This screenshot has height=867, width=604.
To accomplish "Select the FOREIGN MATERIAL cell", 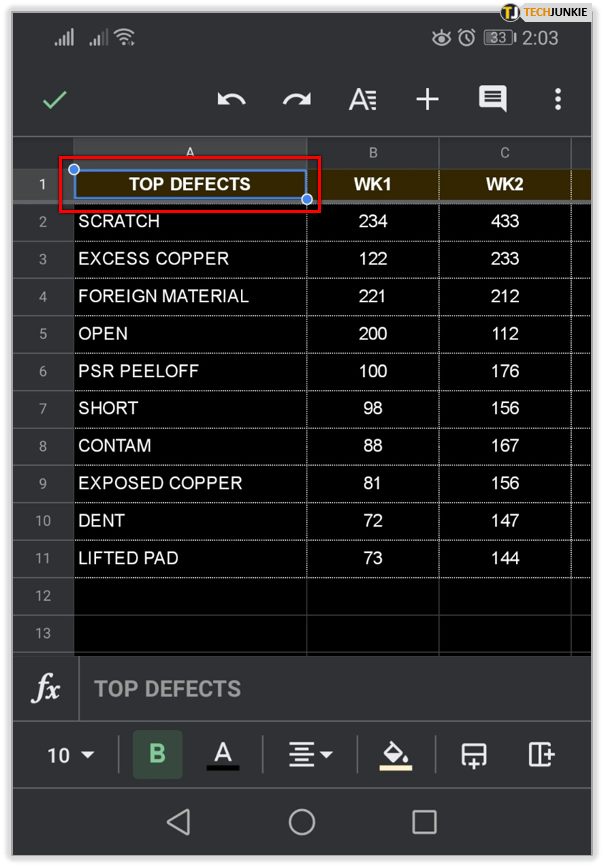I will pos(190,296).
